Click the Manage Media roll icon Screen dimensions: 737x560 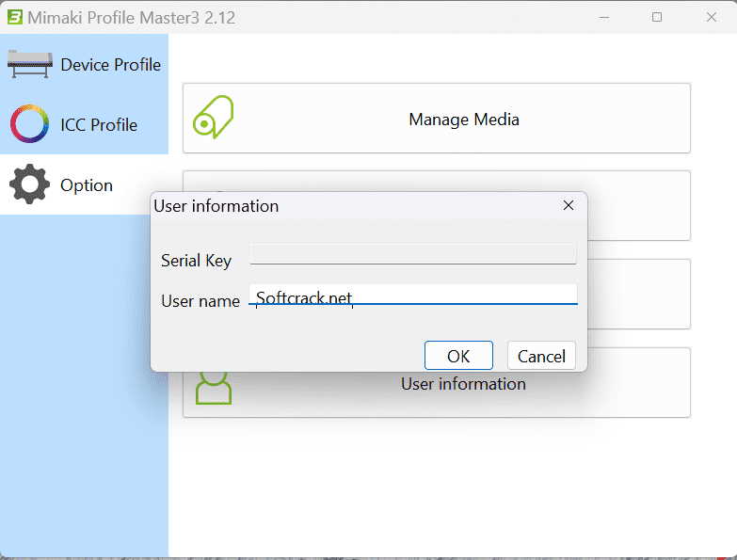point(214,120)
